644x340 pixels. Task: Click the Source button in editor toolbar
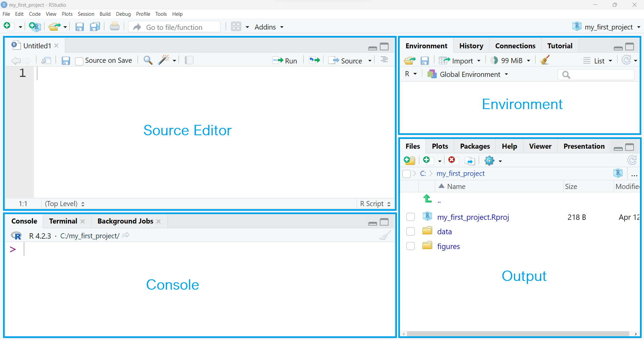(346, 61)
